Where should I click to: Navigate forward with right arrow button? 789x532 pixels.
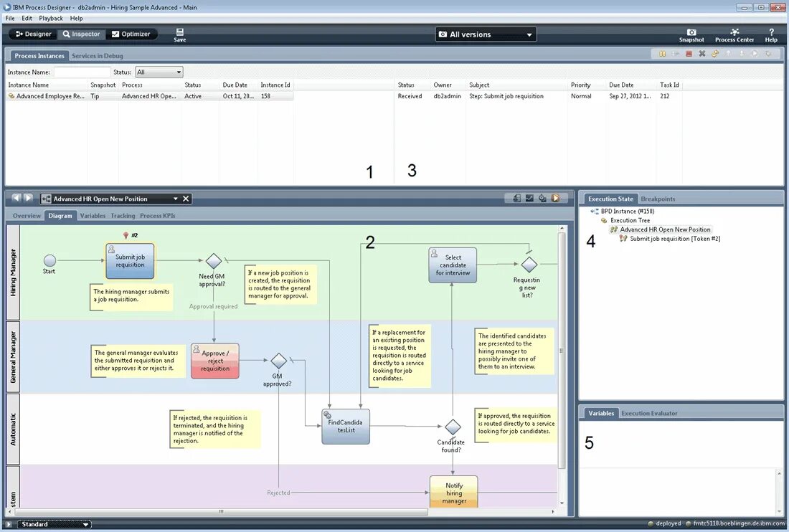pos(28,198)
